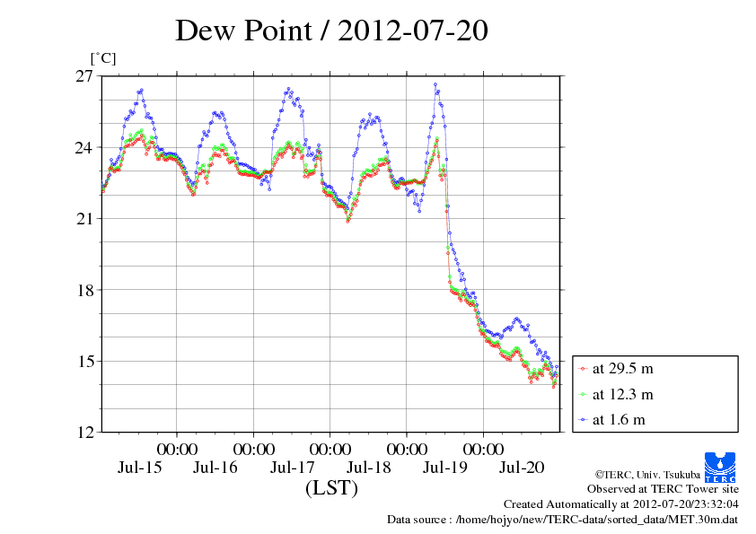Click the "Jul-18" date label
756x534 pixels.
click(x=369, y=467)
